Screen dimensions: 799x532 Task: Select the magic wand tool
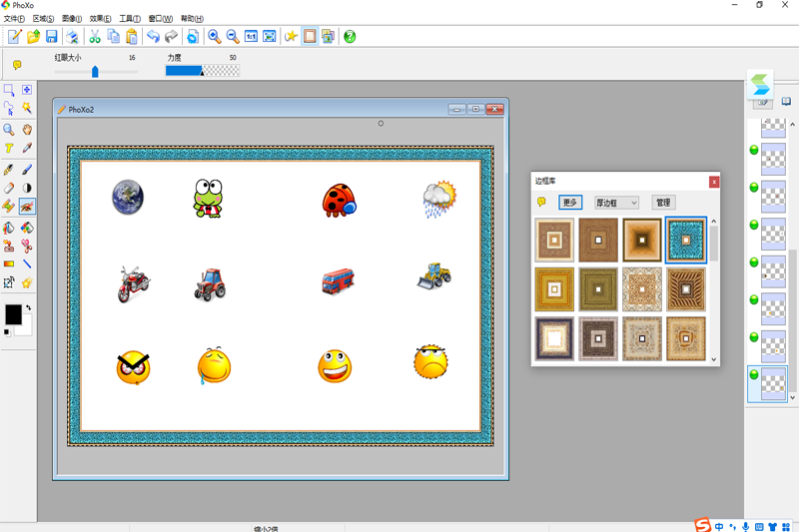point(27,109)
